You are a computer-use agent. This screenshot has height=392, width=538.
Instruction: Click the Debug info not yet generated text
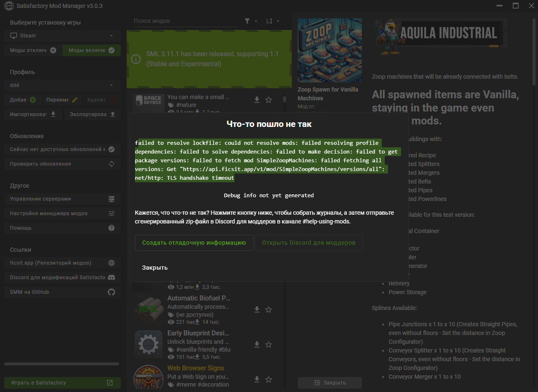coord(269,196)
